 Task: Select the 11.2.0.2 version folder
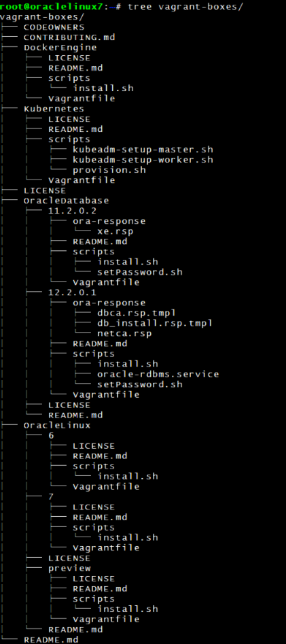point(67,211)
